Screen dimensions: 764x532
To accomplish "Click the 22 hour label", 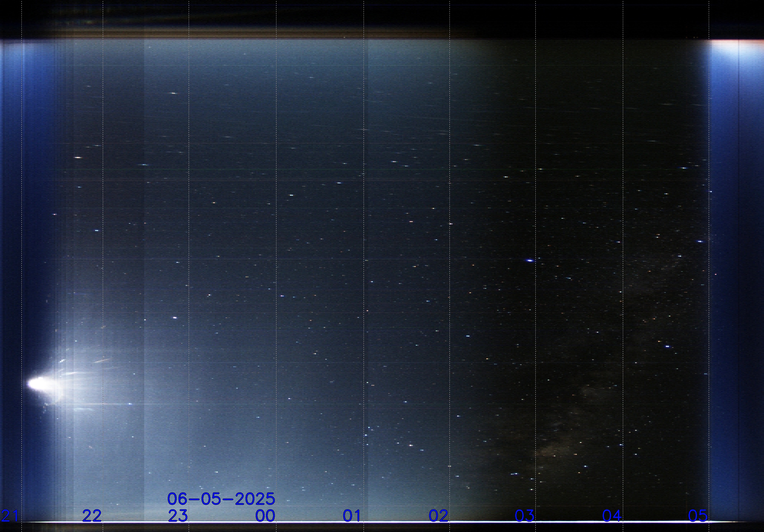I will coord(92,516).
